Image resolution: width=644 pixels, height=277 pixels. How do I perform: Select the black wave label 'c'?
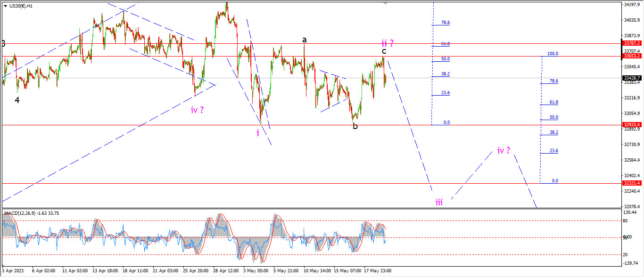(x=384, y=51)
